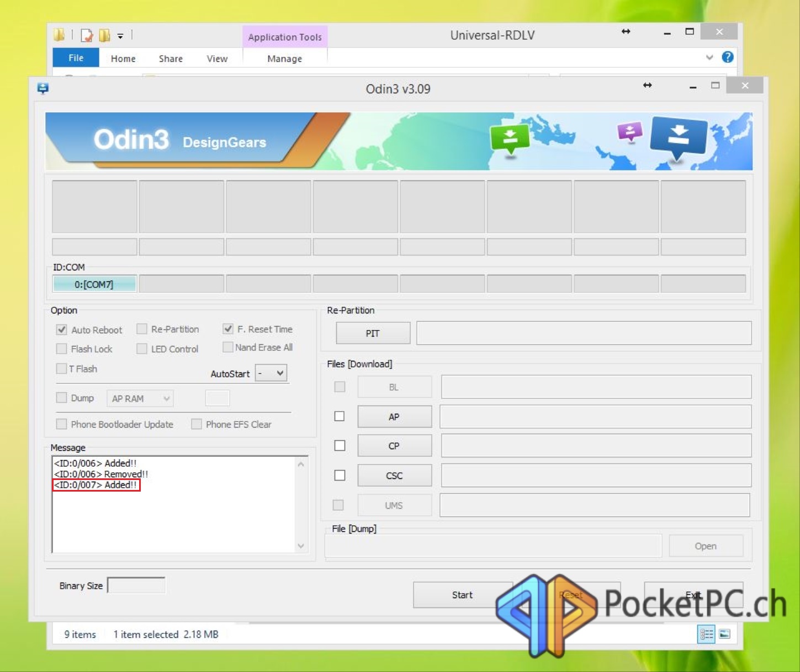
Task: Click the PIT button
Action: (x=373, y=333)
